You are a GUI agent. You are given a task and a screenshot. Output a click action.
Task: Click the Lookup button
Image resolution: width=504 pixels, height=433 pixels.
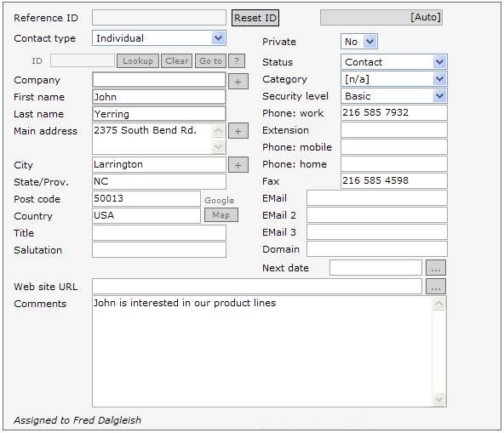coord(138,60)
